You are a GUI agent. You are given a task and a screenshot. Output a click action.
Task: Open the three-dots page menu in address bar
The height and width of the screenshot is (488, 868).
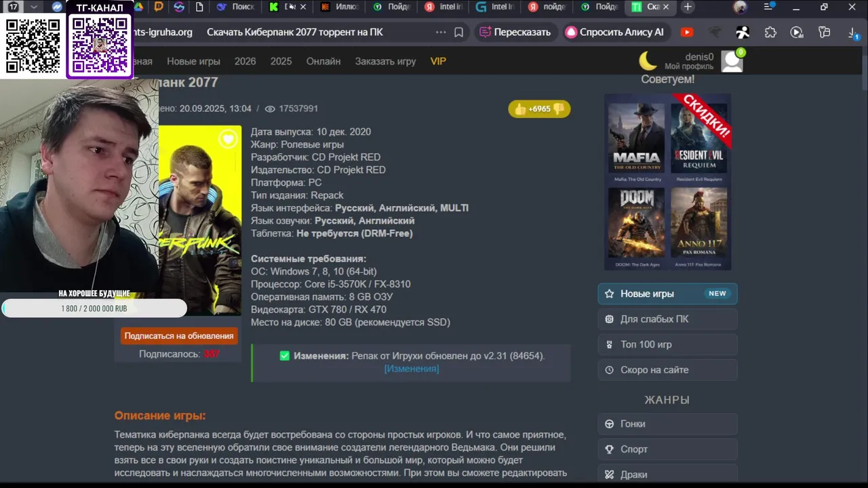click(441, 33)
